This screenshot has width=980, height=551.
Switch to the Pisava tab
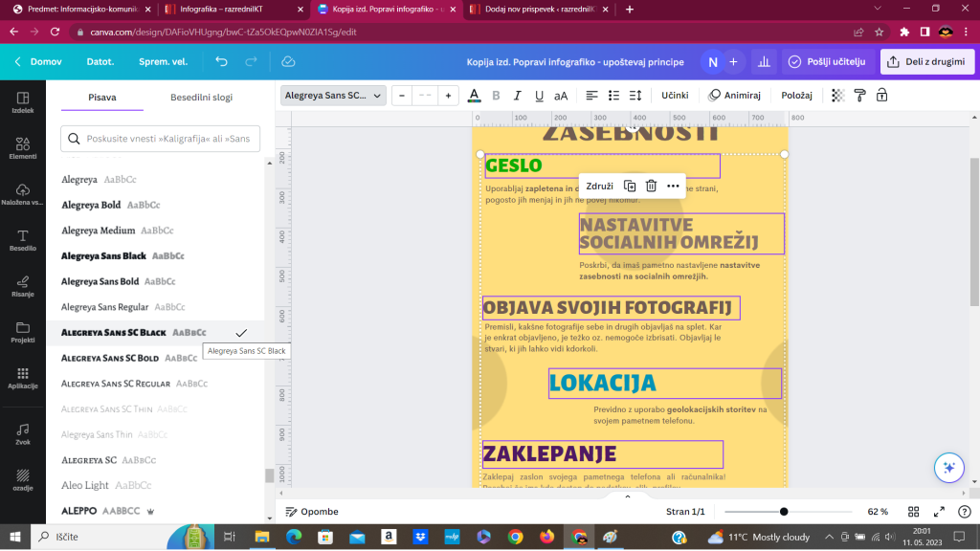click(101, 98)
